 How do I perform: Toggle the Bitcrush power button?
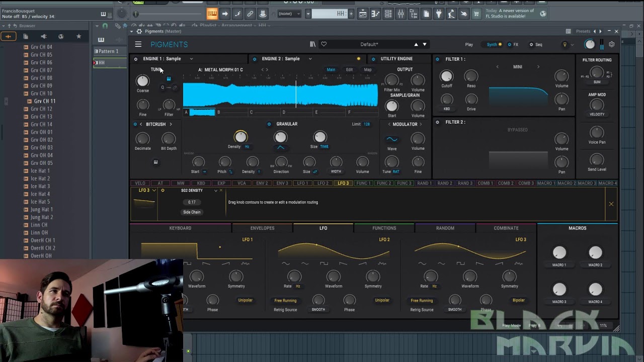[135, 124]
